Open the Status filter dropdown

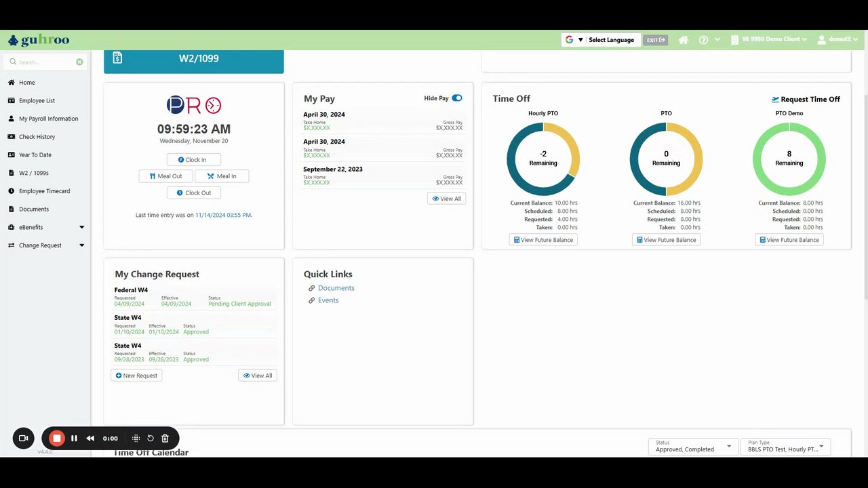pyautogui.click(x=693, y=446)
